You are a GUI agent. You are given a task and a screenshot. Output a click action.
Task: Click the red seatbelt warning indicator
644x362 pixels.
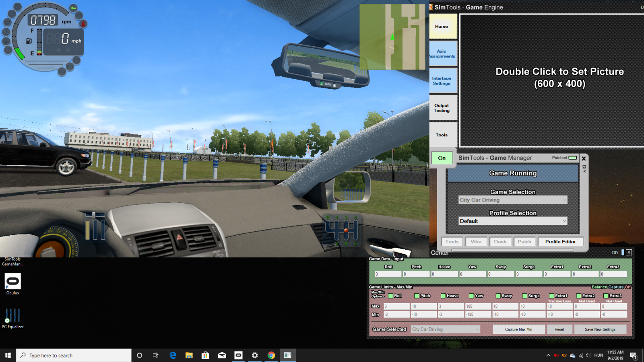click(x=83, y=24)
